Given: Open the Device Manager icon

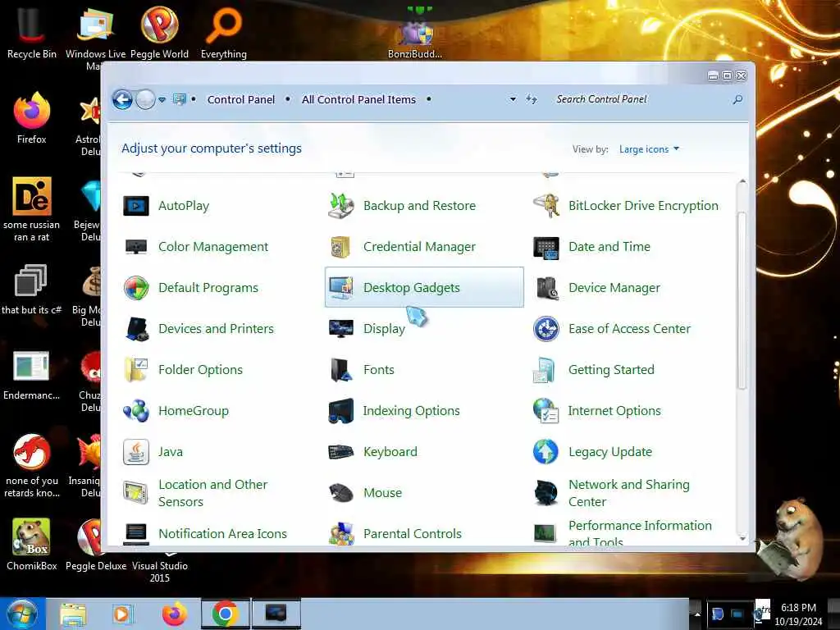Looking at the screenshot, I should pos(546,288).
